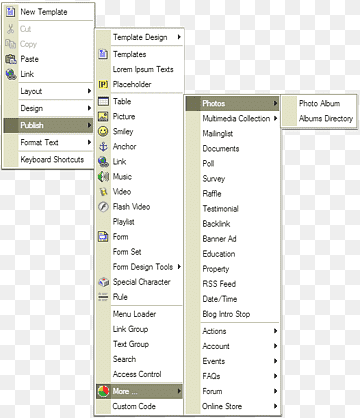Click the Form icon
Viewport: 360px width, 418px height.
coord(103,237)
